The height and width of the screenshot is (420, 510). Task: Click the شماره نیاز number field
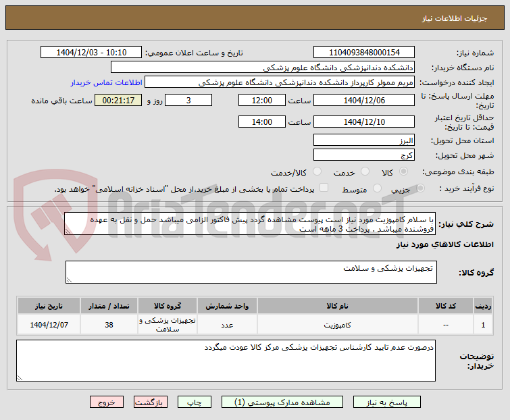[364, 52]
